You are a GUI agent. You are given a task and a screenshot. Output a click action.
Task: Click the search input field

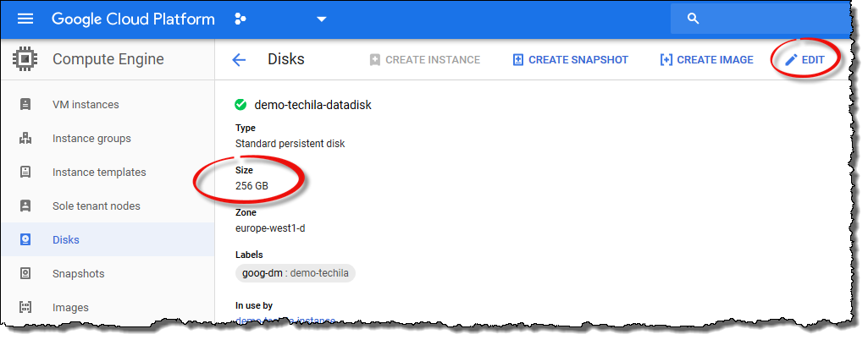[771, 19]
